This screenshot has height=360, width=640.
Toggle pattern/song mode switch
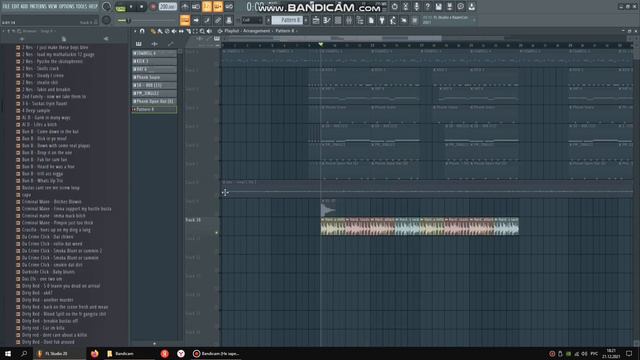[x=120, y=7]
